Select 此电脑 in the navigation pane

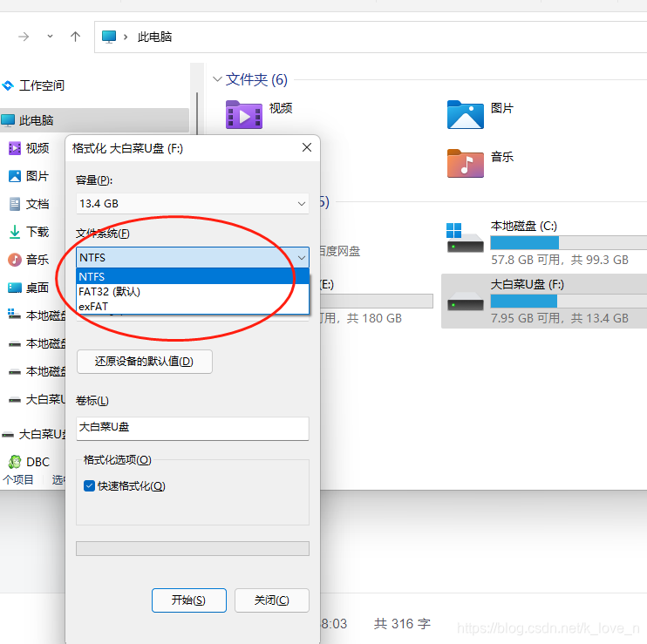(x=94, y=120)
